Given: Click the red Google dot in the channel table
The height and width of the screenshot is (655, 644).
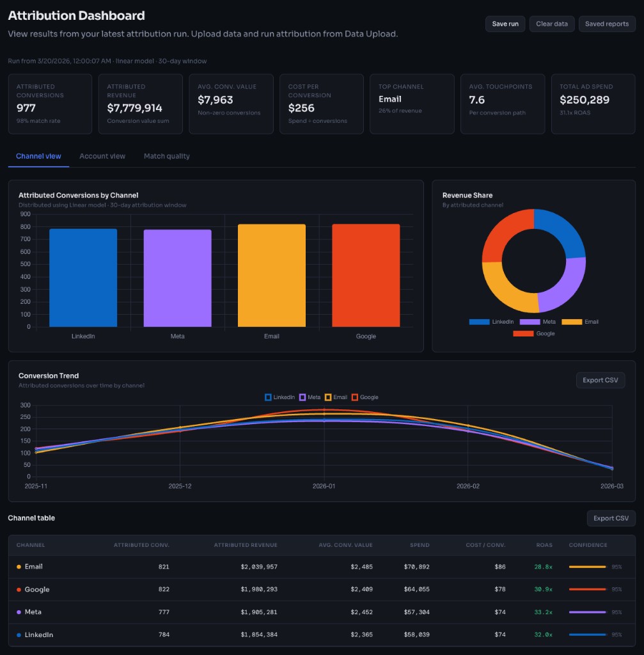Looking at the screenshot, I should point(19,589).
